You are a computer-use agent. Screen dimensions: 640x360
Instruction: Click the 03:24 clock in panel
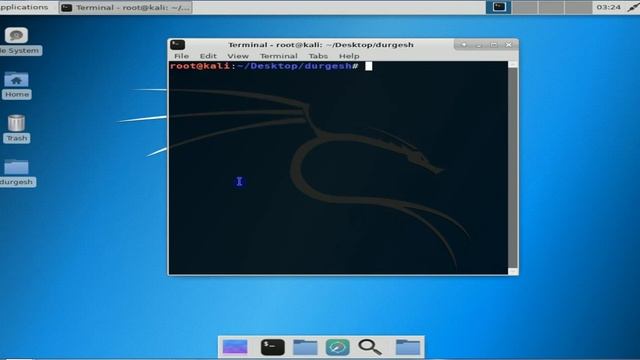tap(608, 7)
